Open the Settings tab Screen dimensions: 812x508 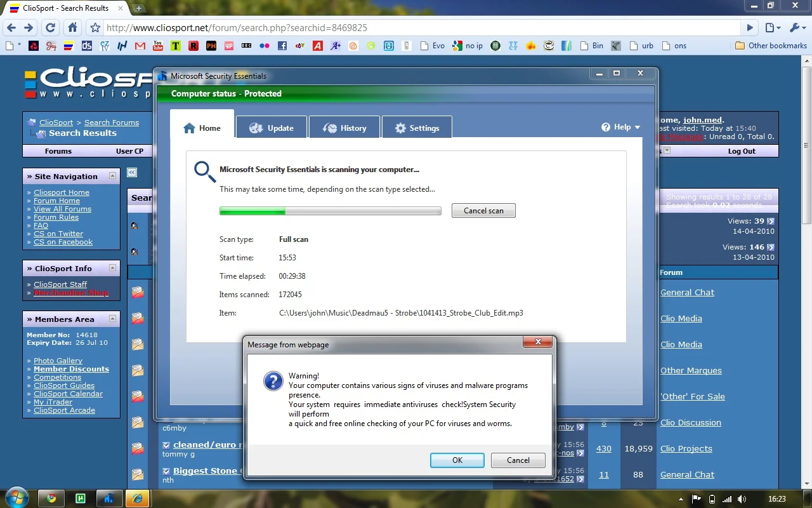click(417, 128)
